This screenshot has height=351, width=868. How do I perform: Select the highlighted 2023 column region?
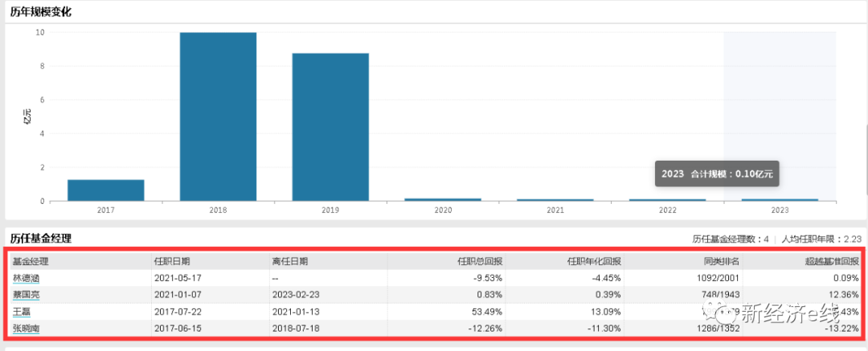point(780,120)
